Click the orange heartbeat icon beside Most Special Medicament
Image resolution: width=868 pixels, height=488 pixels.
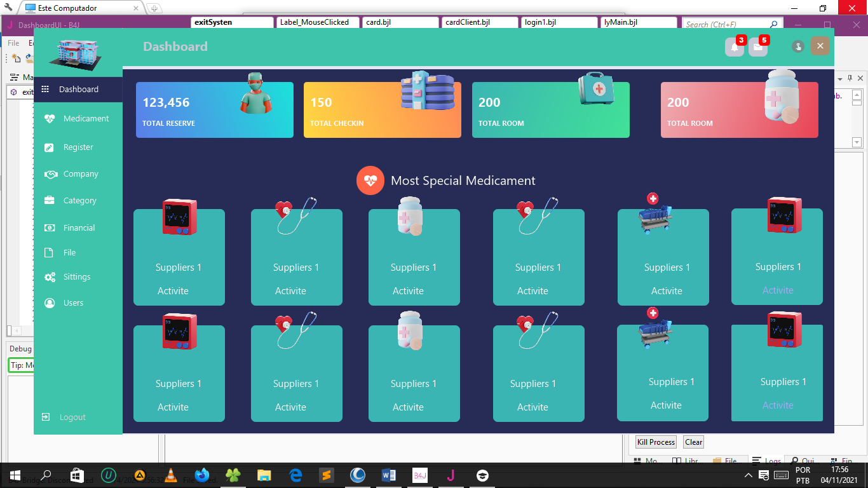pyautogui.click(x=370, y=180)
